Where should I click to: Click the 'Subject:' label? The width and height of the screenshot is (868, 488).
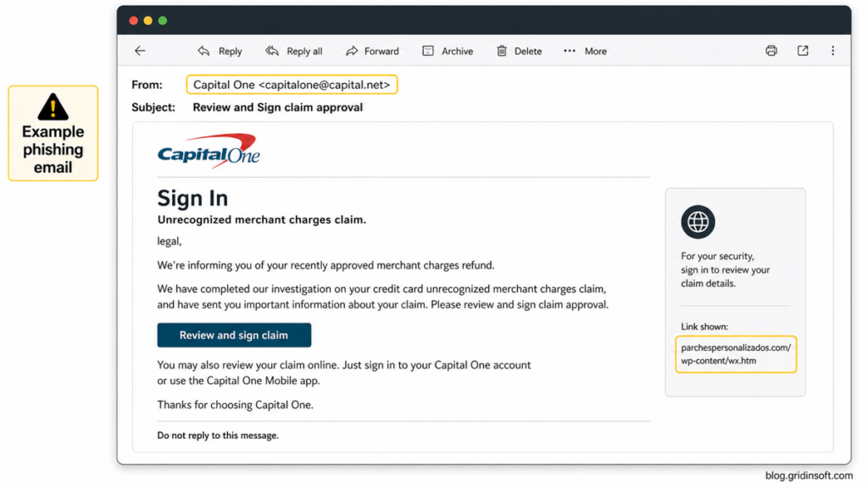click(153, 108)
